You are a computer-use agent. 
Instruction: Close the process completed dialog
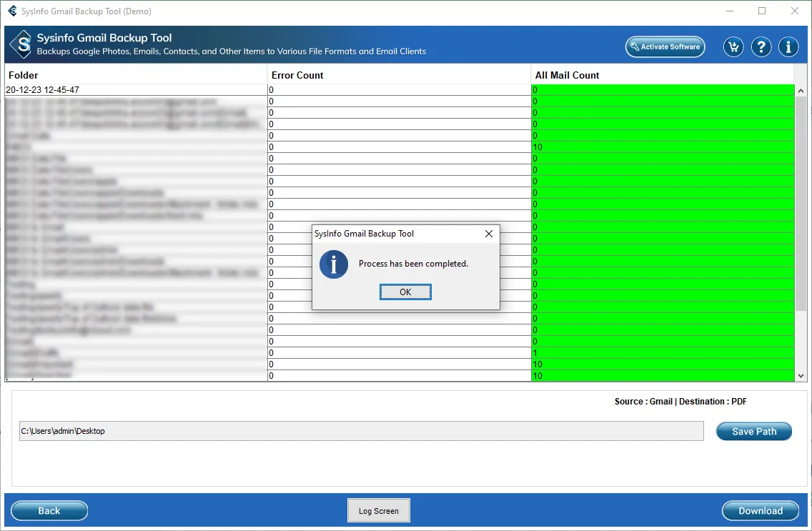click(489, 234)
